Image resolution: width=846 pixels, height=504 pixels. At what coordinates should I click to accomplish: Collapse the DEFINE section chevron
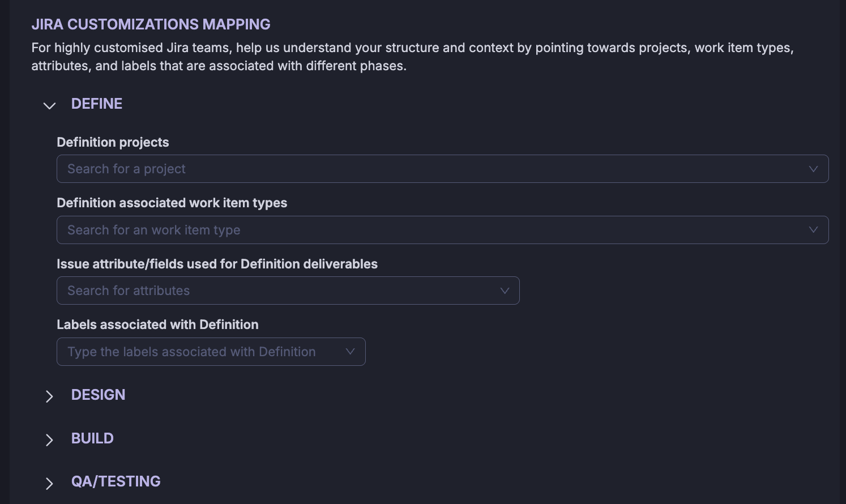49,105
